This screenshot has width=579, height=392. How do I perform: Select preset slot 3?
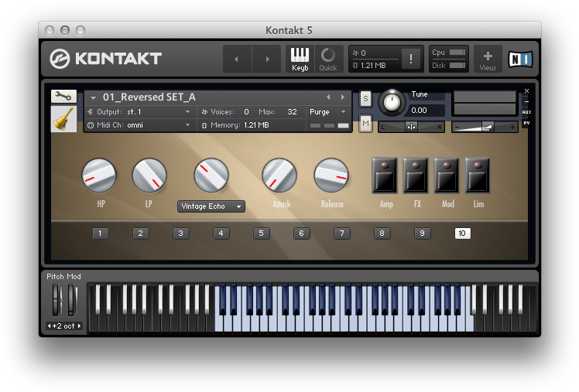point(180,233)
